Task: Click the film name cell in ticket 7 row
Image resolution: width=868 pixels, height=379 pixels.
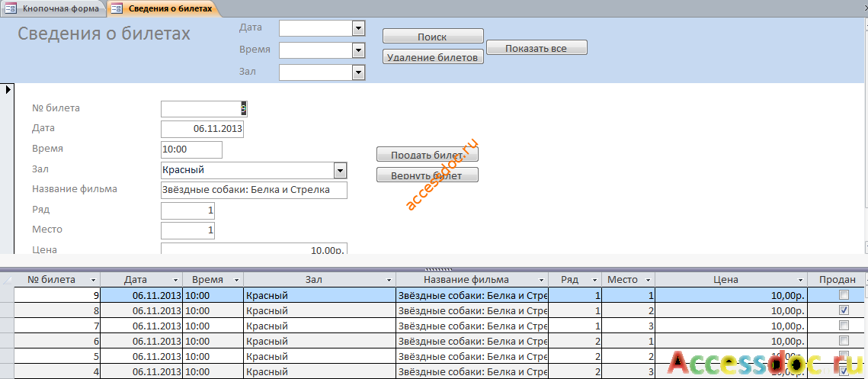Action: pos(472,326)
